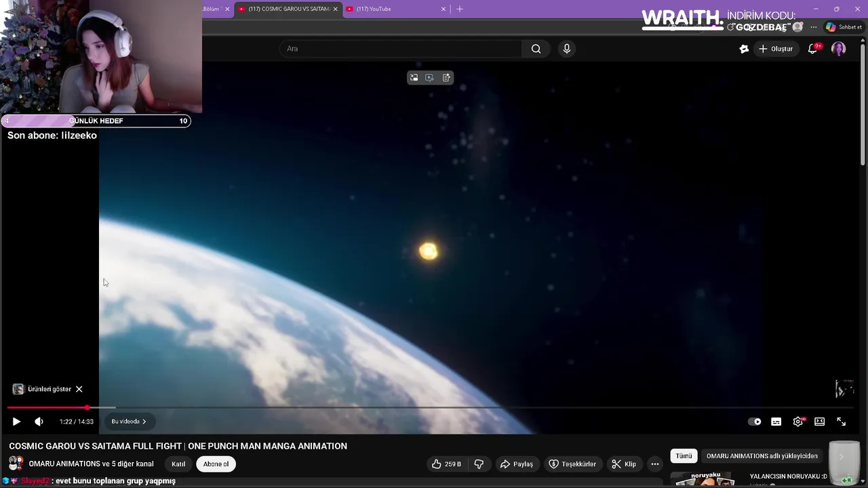Close the COSMIC GAROU VS SAITAMA tab
The height and width of the screenshot is (488, 868).
coord(335,9)
